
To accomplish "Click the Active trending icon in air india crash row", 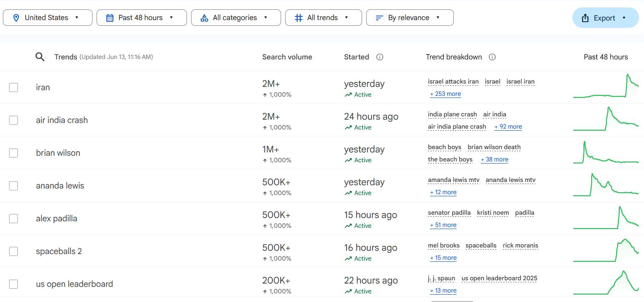I will [x=348, y=127].
